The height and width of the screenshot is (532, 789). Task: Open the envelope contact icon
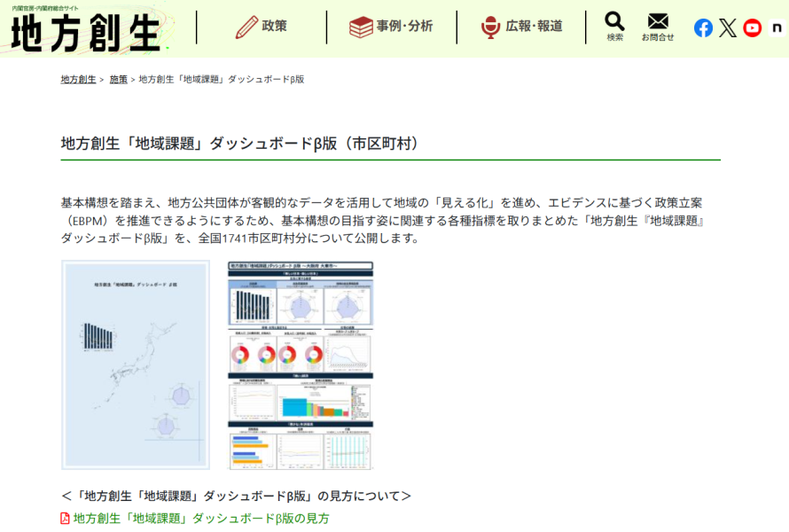[658, 20]
